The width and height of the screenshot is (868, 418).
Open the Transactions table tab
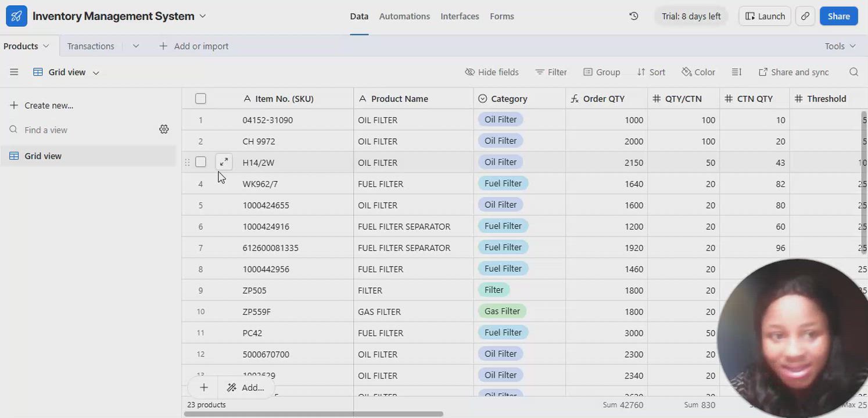click(91, 46)
